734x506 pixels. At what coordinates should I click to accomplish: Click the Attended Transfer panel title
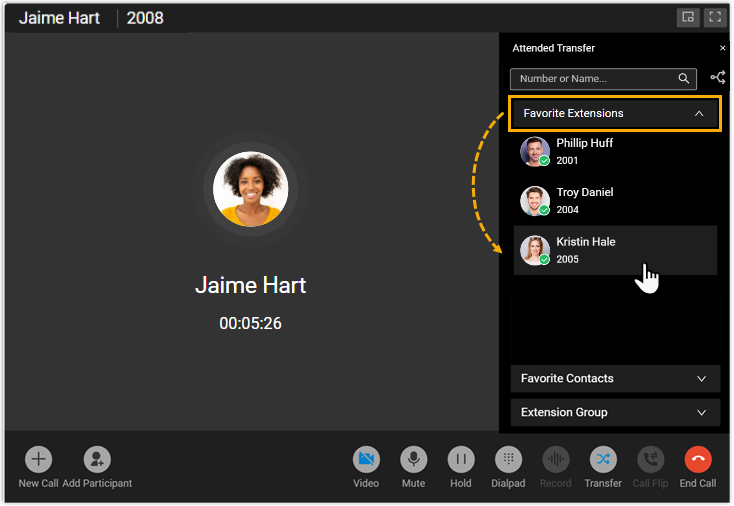[x=553, y=48]
